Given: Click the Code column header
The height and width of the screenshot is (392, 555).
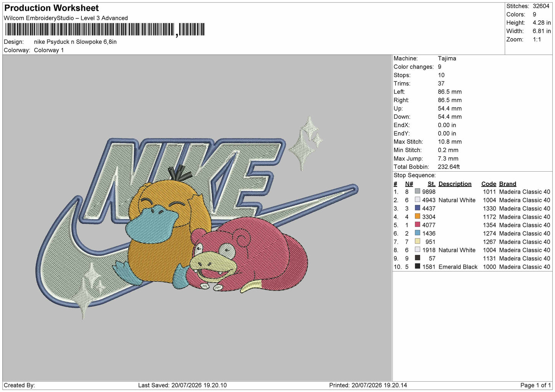Looking at the screenshot, I should tap(489, 184).
